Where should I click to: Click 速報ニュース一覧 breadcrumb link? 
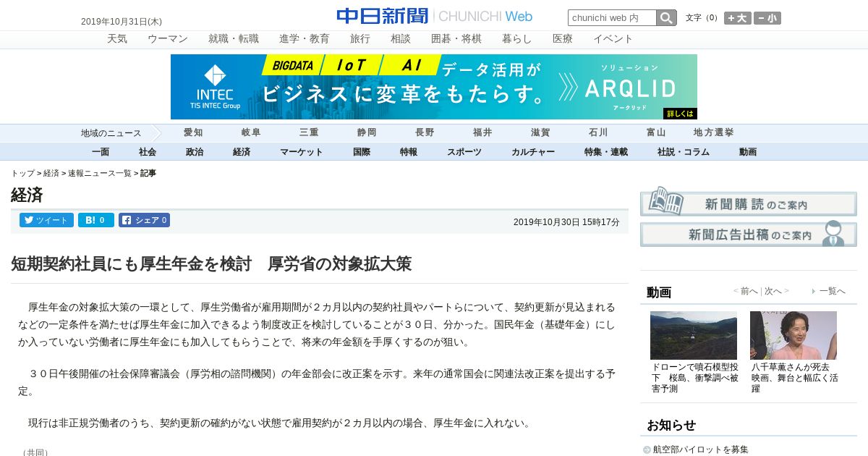pos(100,173)
